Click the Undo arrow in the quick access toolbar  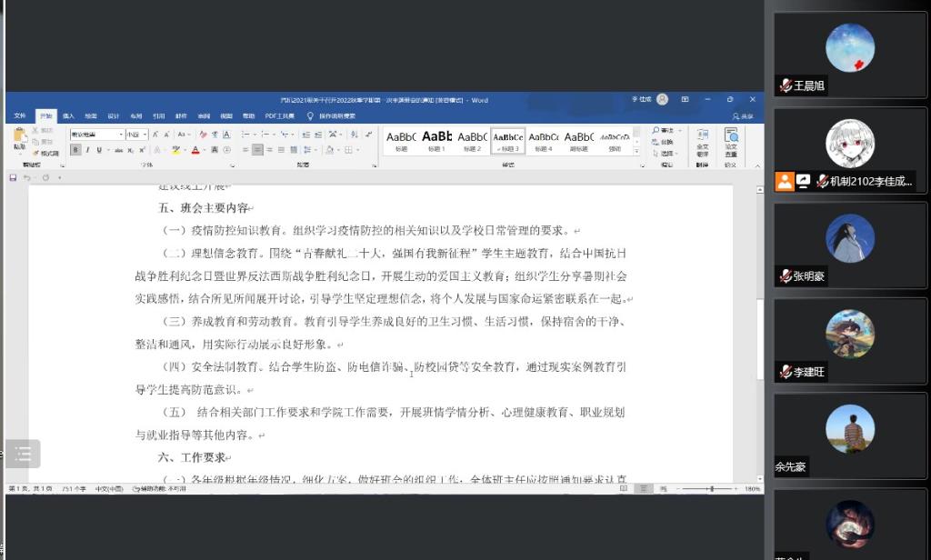tap(27, 177)
